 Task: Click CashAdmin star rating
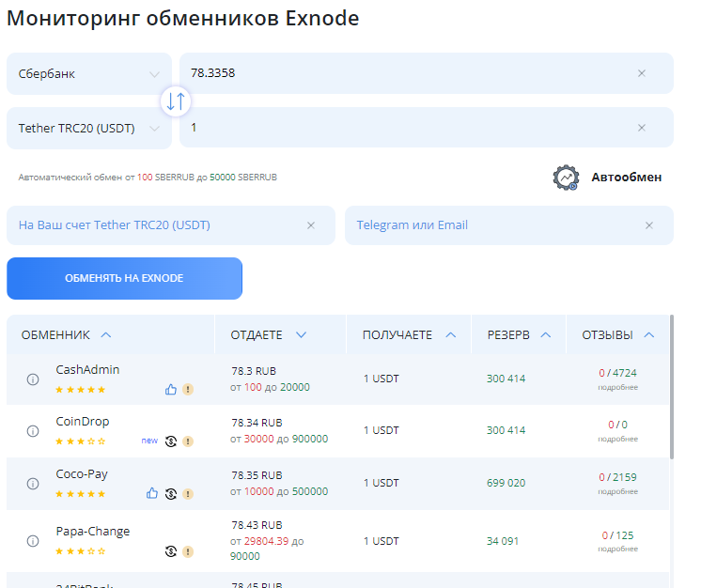click(81, 390)
